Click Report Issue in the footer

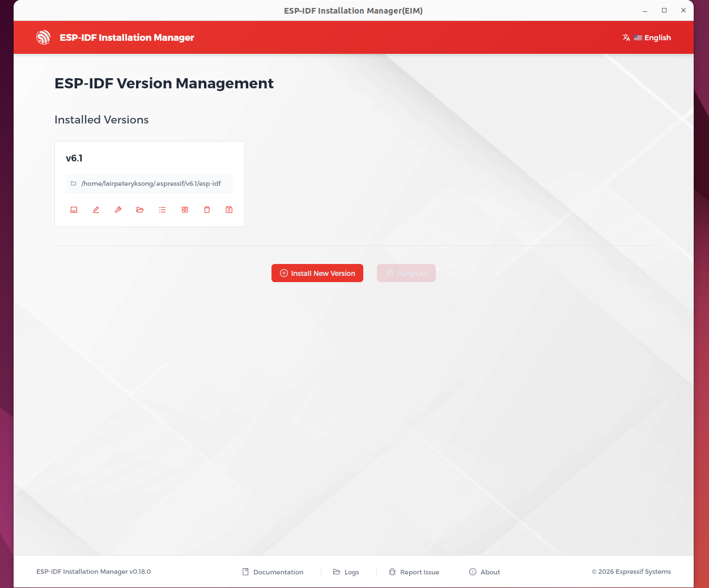[x=414, y=572]
